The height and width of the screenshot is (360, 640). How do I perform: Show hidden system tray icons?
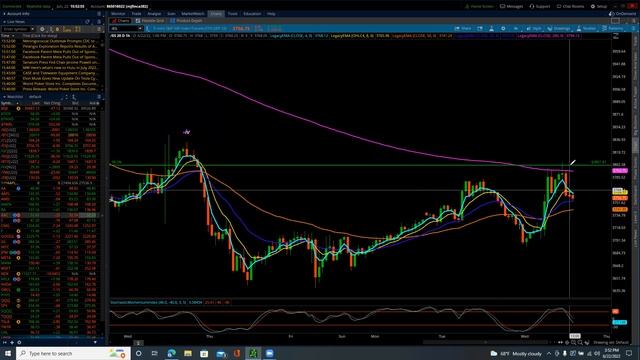coord(549,353)
